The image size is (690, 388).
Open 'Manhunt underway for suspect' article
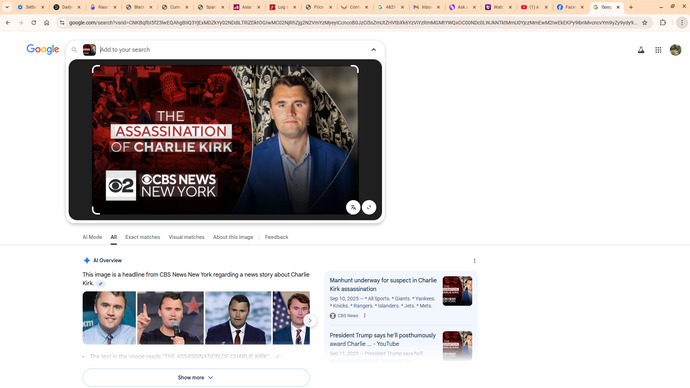pos(383,285)
